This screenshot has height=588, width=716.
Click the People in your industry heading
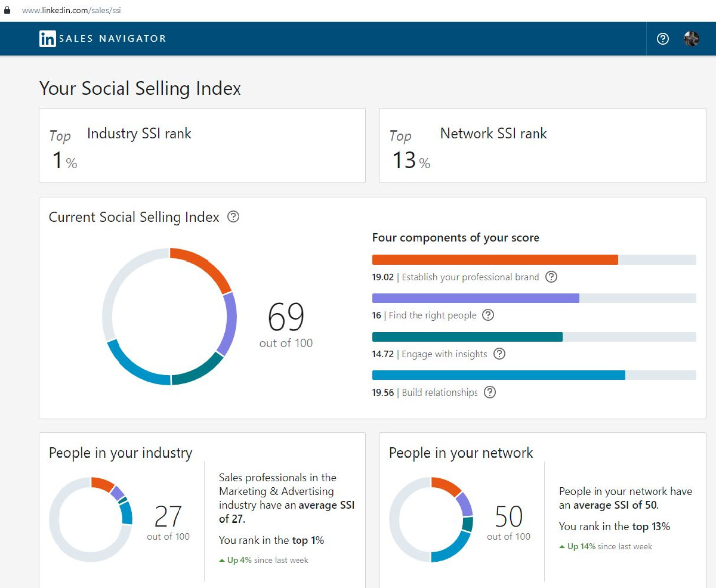point(121,453)
